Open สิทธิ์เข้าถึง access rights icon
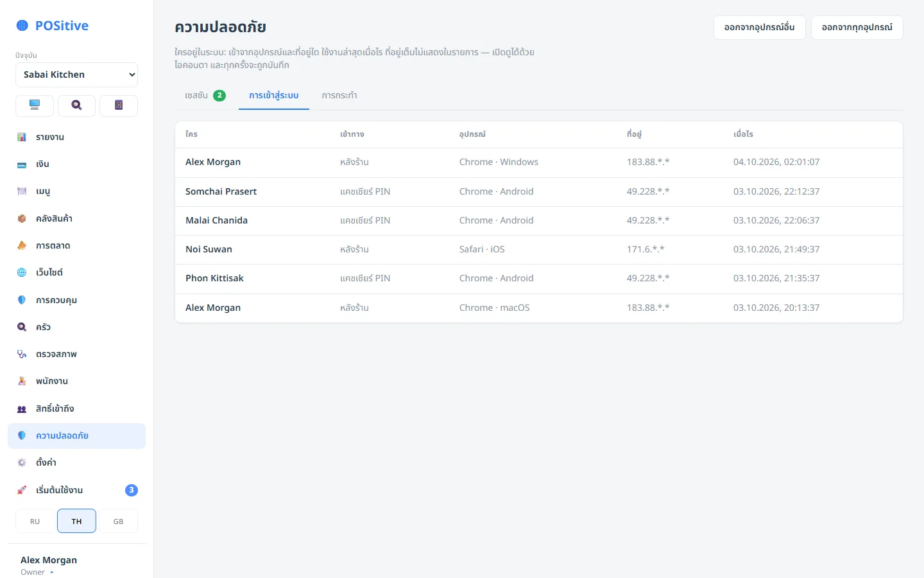Viewport: 924px width, 578px height. pos(22,408)
